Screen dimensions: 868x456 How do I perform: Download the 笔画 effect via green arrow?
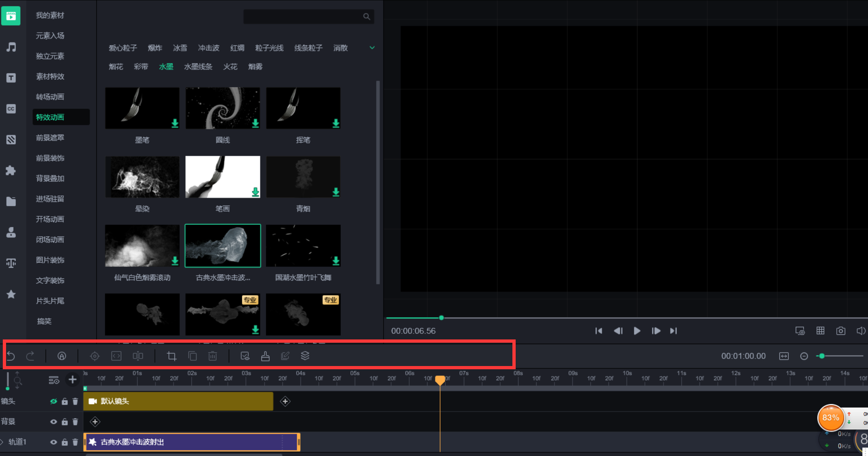coord(255,192)
